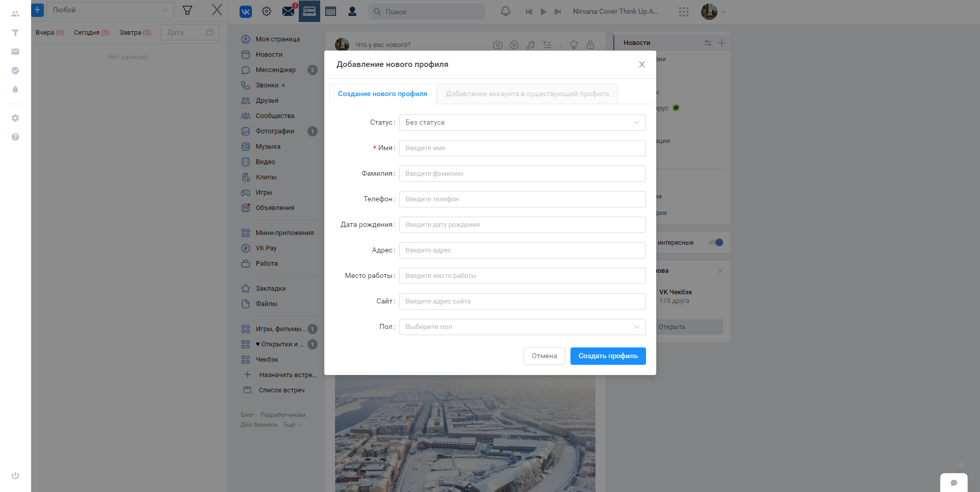
Task: Open the help question mark icon
Action: [x=15, y=137]
